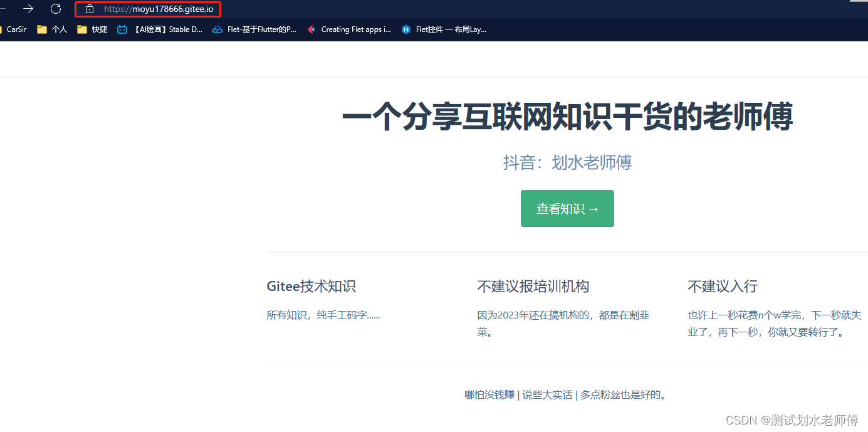Click the bilibili icon on the AI绘画 bookmark

pyautogui.click(x=122, y=29)
